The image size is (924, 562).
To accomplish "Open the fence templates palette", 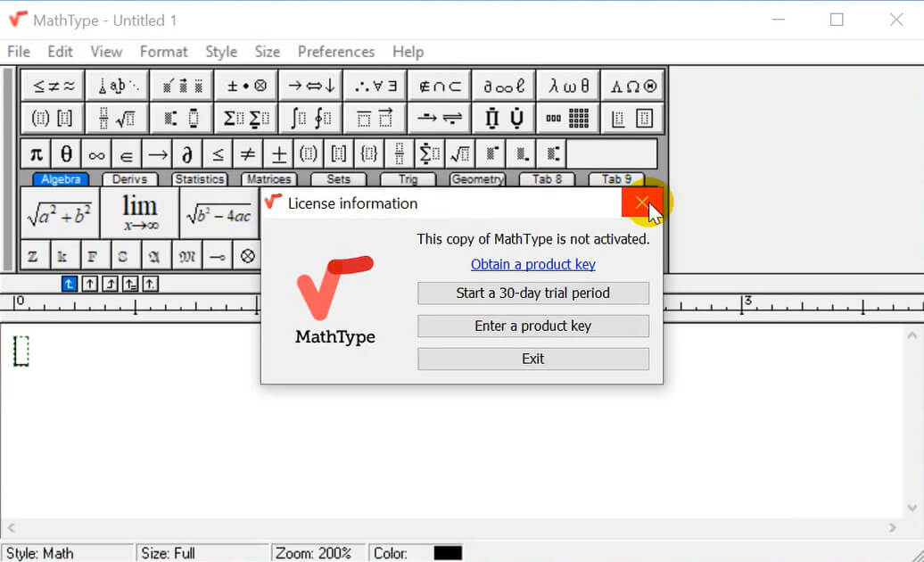I will coord(53,118).
